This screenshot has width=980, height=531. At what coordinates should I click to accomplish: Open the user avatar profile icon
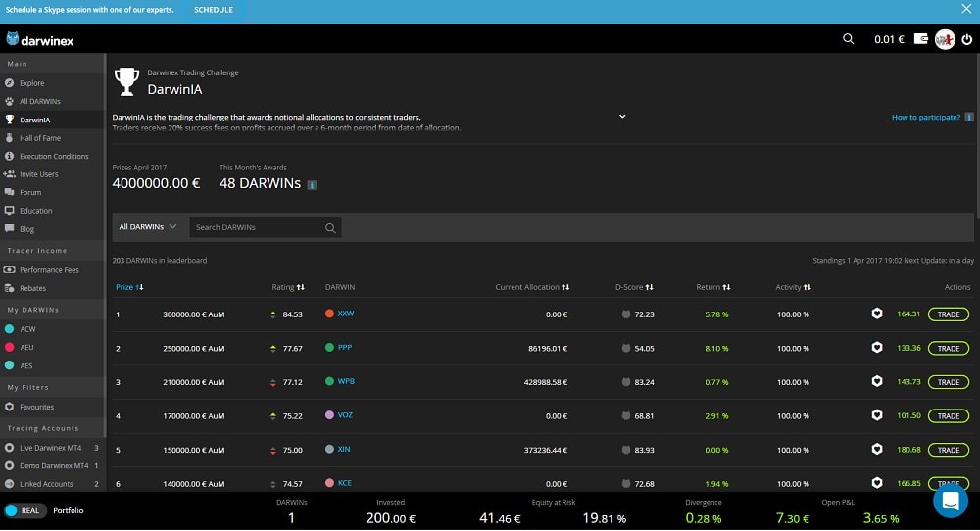(944, 39)
